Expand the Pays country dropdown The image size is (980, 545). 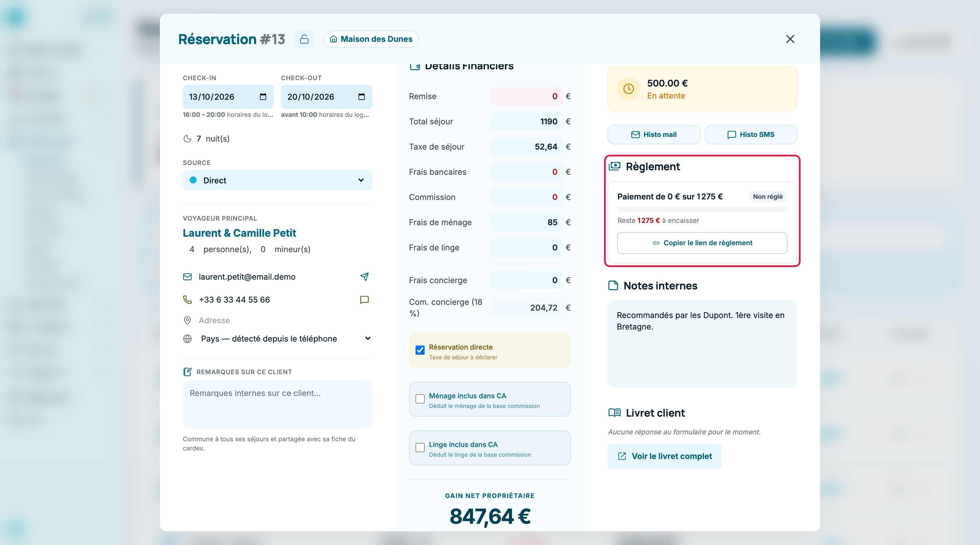click(x=285, y=338)
